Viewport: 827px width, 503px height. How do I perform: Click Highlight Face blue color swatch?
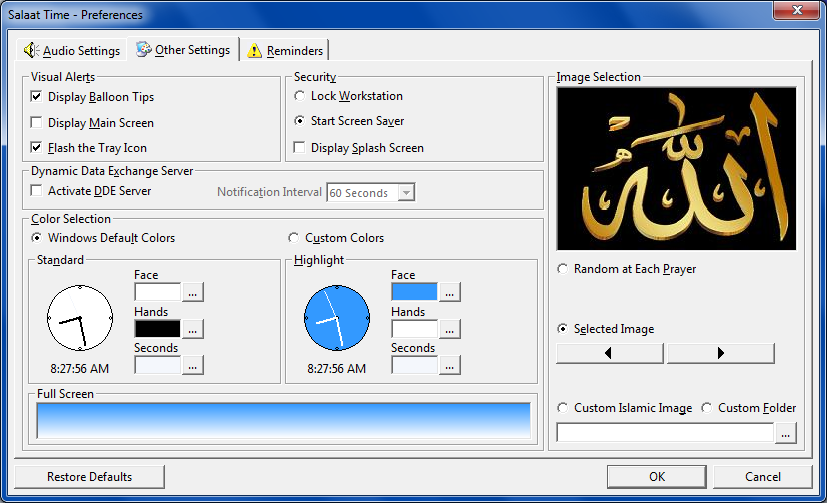pos(415,292)
